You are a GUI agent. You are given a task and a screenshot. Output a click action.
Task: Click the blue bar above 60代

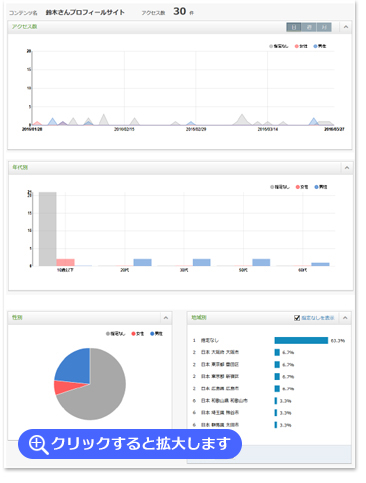tap(320, 264)
